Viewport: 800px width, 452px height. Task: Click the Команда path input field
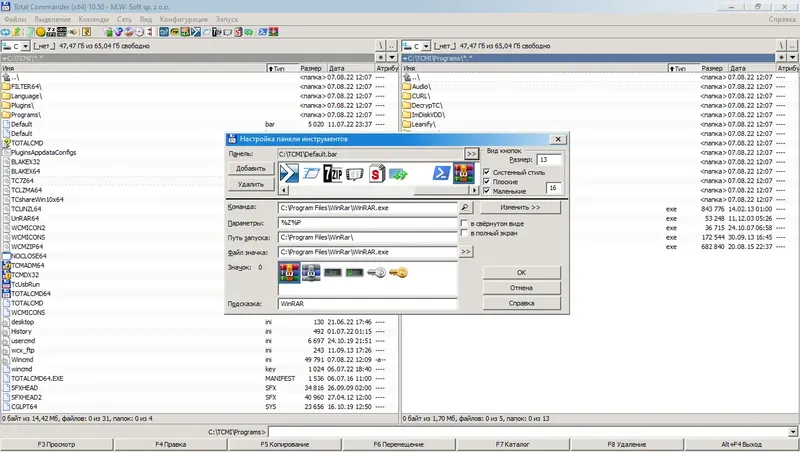pyautogui.click(x=367, y=208)
